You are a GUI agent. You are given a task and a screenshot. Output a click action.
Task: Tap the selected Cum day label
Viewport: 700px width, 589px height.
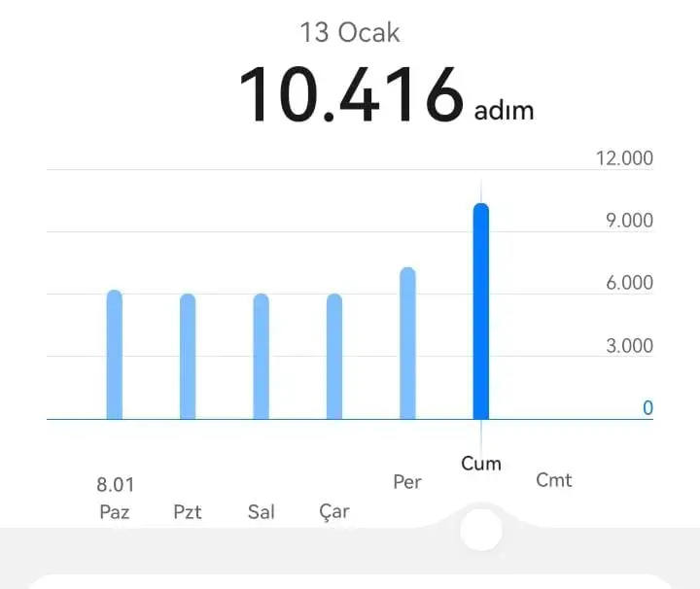tap(480, 464)
